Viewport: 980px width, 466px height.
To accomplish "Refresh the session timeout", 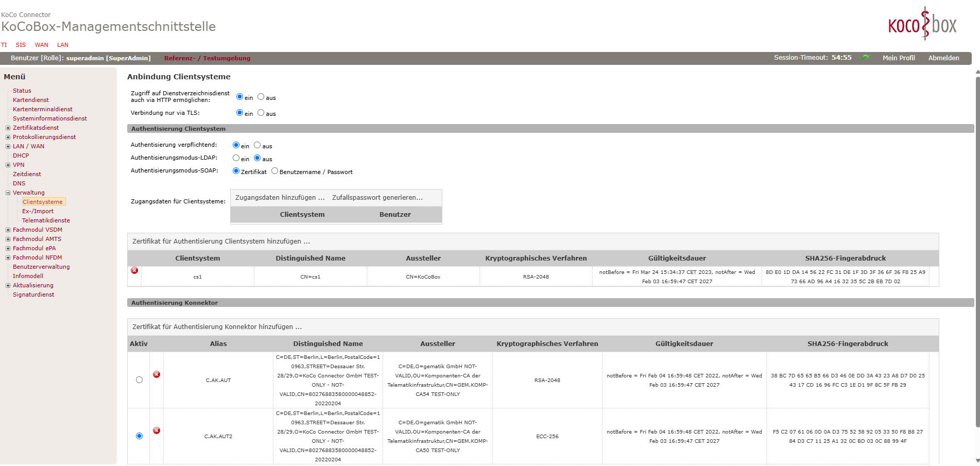I will pos(866,58).
